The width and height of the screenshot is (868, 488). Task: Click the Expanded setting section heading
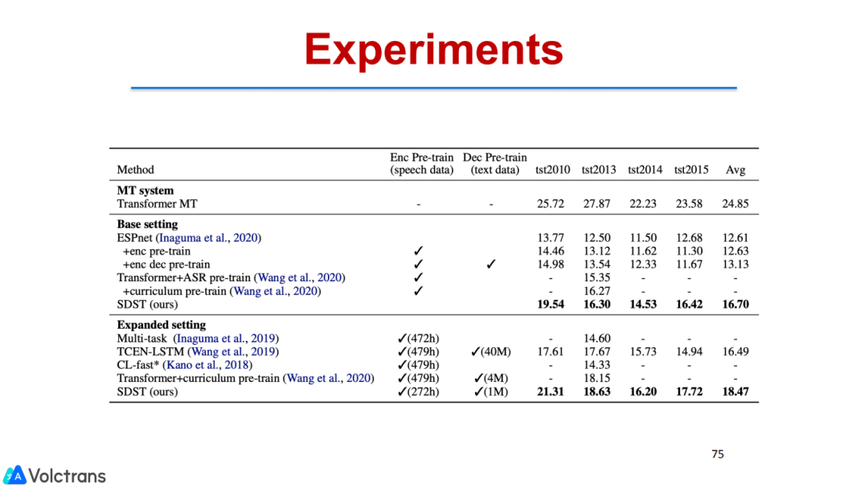pyautogui.click(x=161, y=325)
